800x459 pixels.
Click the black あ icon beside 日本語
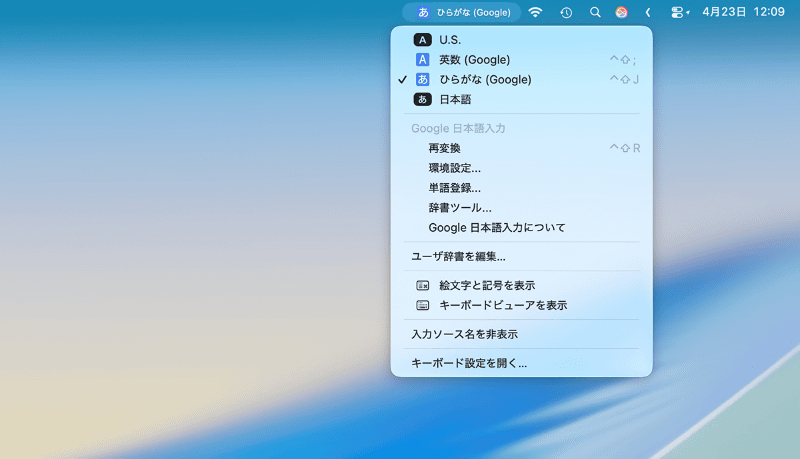(422, 99)
